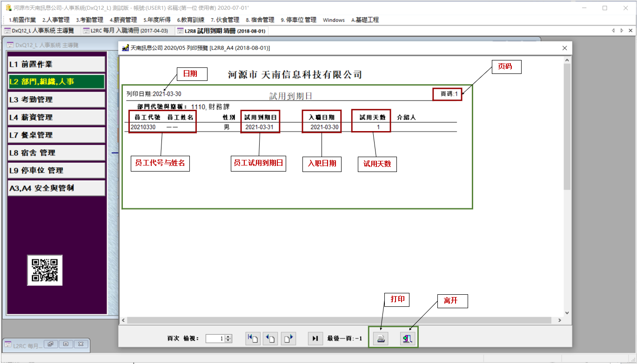Jump to last page of preview
Screen dimensions: 637x364
(315, 339)
